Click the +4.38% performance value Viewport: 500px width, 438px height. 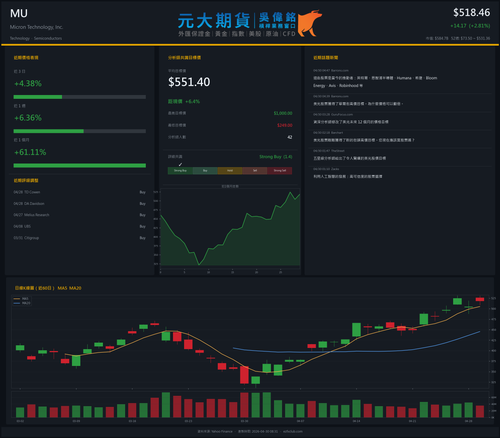pos(28,84)
